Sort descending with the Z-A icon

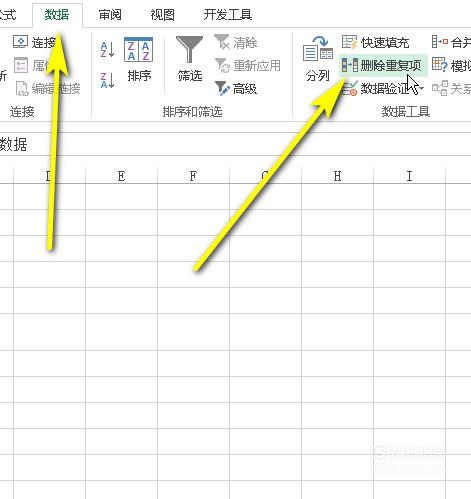107,80
